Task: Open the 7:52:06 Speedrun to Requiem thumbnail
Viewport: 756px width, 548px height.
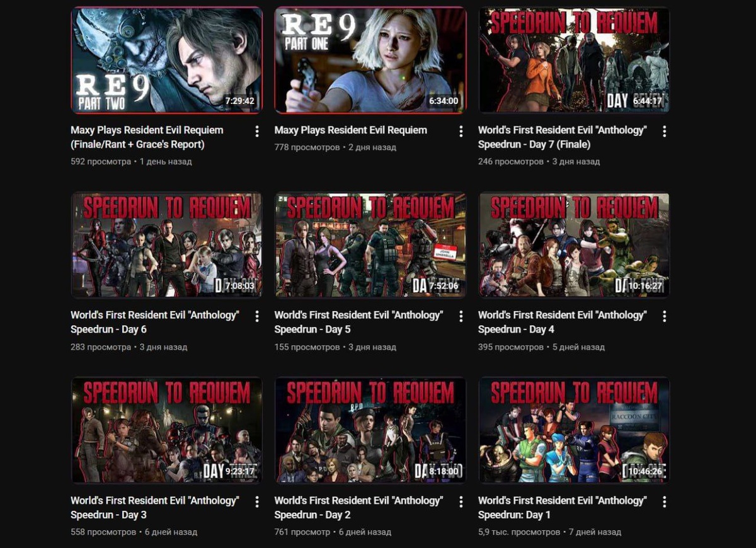Action: [370, 244]
